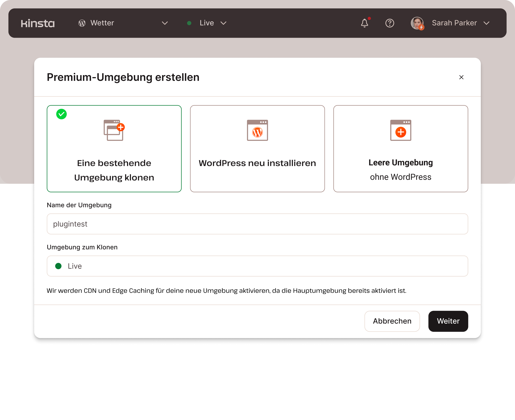Click the WordPress install window icon
The height and width of the screenshot is (420, 515).
[257, 130]
